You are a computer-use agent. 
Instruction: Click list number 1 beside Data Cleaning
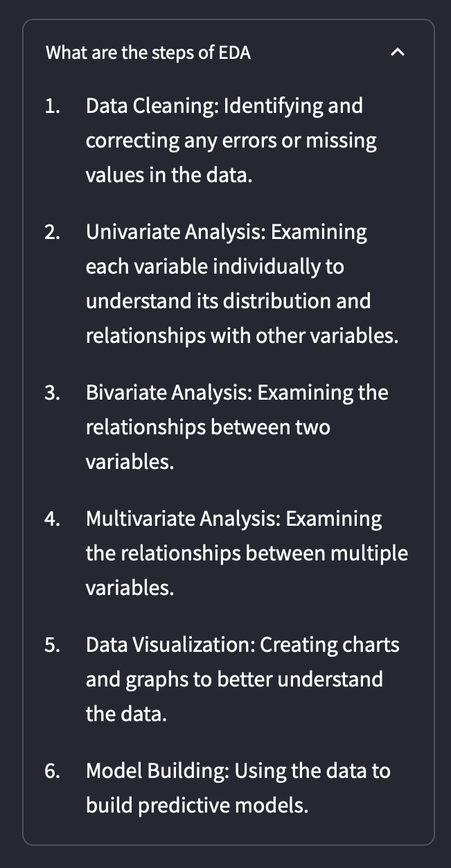(52, 106)
